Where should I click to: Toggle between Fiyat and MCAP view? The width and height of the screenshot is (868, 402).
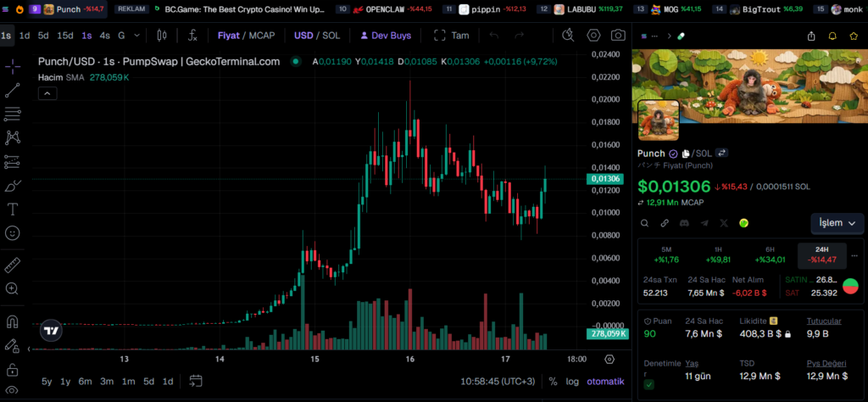[x=246, y=36]
